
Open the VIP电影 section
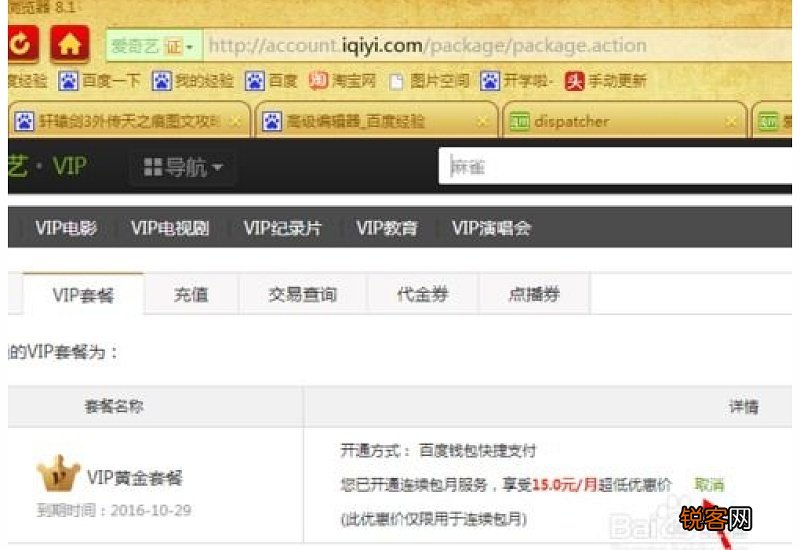[66, 228]
